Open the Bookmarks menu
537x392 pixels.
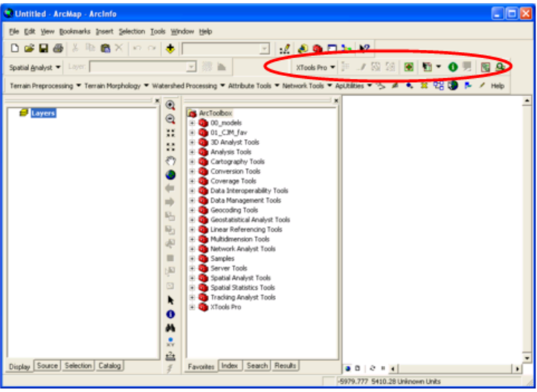click(74, 31)
